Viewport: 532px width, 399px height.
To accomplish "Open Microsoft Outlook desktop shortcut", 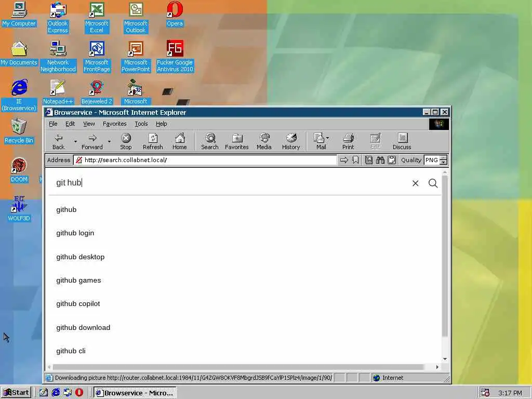I will click(x=136, y=18).
